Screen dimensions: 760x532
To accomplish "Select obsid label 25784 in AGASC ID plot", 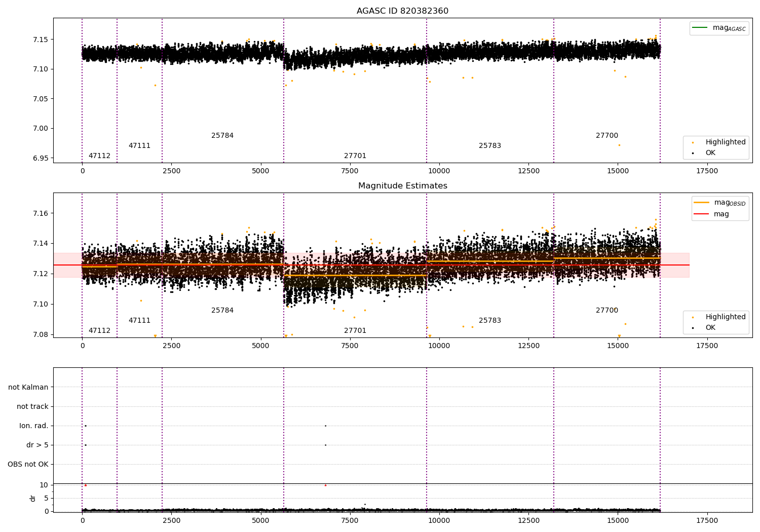I will click(x=222, y=136).
